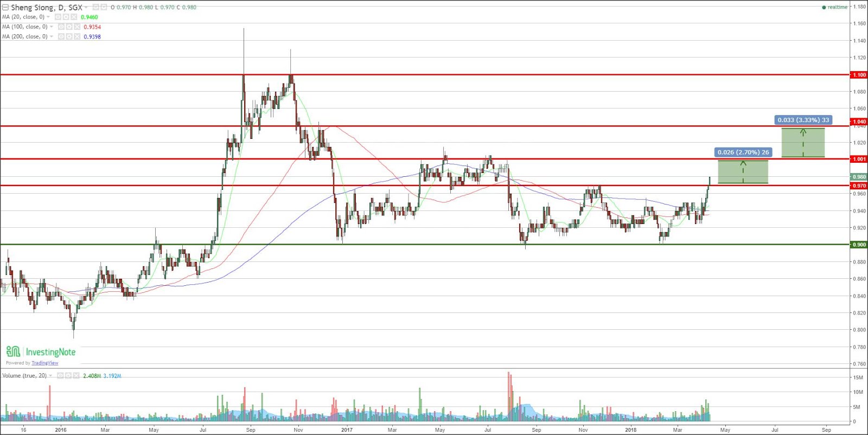Collapse the chart legend with the minus box icon
This screenshot has height=435, width=868.
[x=5, y=8]
